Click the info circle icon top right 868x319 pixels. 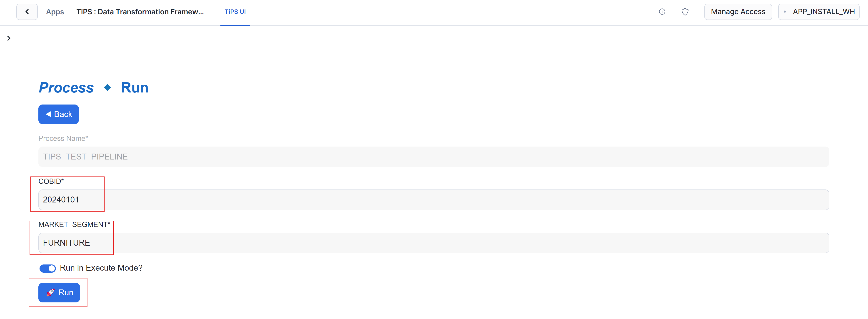(x=662, y=12)
